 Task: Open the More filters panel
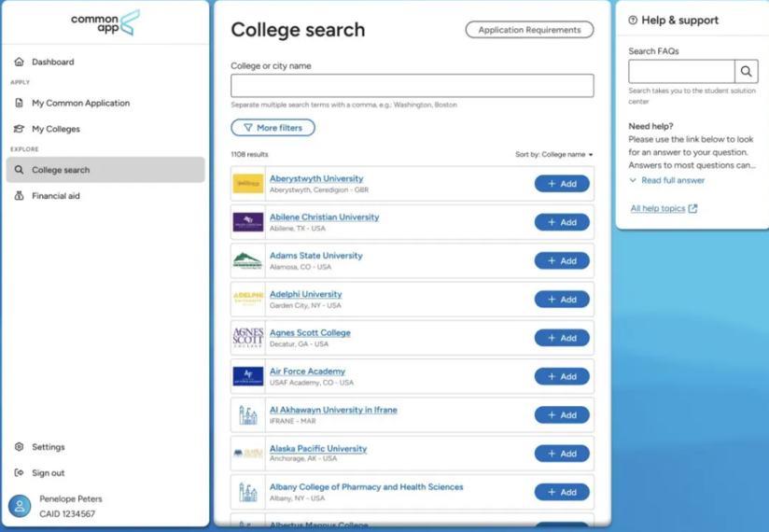(x=273, y=128)
